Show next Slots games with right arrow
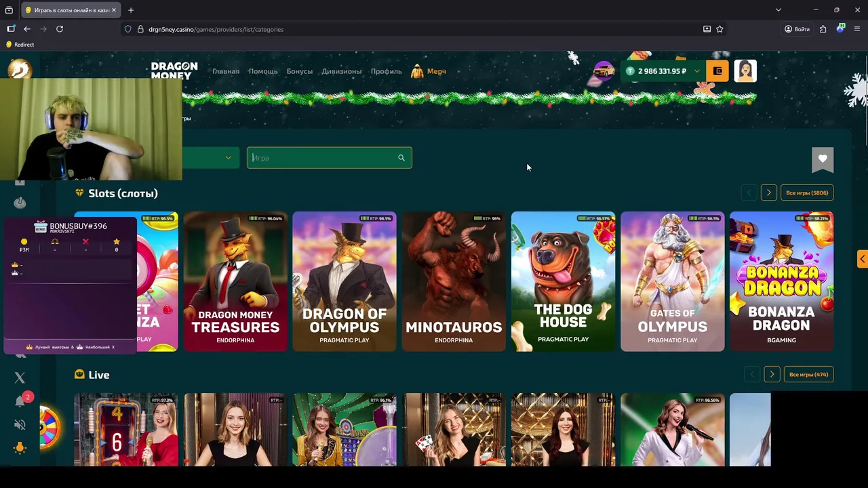The image size is (868, 488). coord(769,193)
